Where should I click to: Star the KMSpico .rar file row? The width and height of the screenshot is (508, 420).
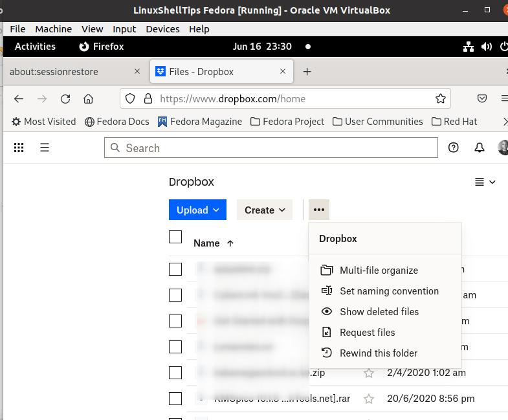pyautogui.click(x=369, y=399)
